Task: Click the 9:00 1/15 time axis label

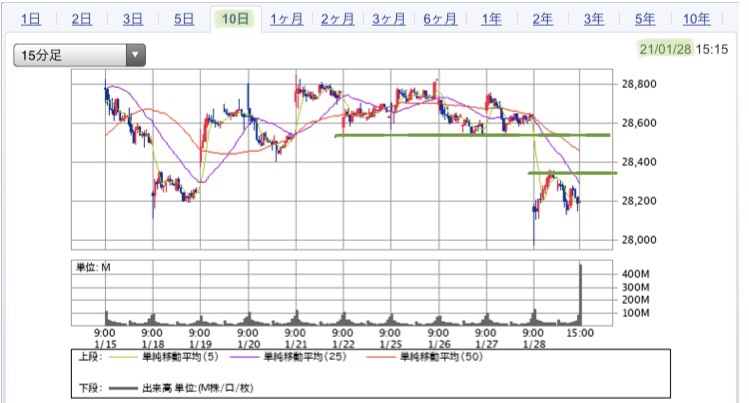Action: pos(105,338)
